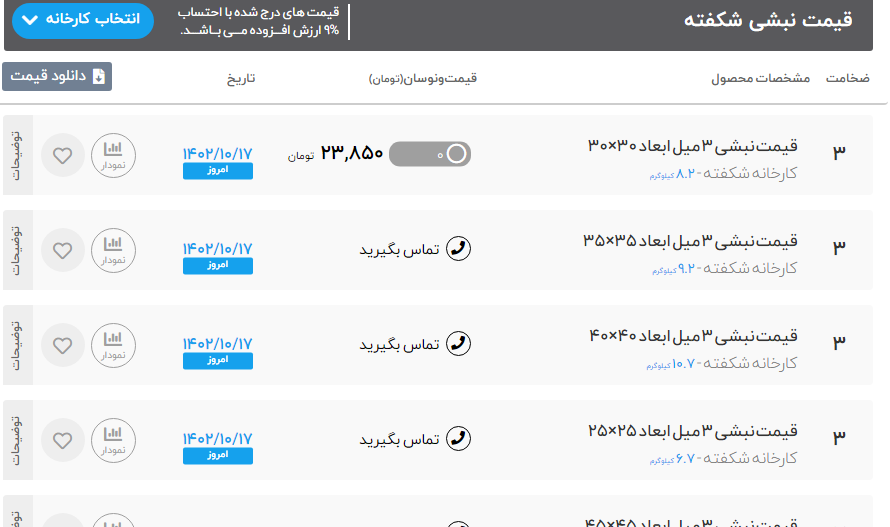Open chart for 30×30 angle iron row

pyautogui.click(x=113, y=155)
